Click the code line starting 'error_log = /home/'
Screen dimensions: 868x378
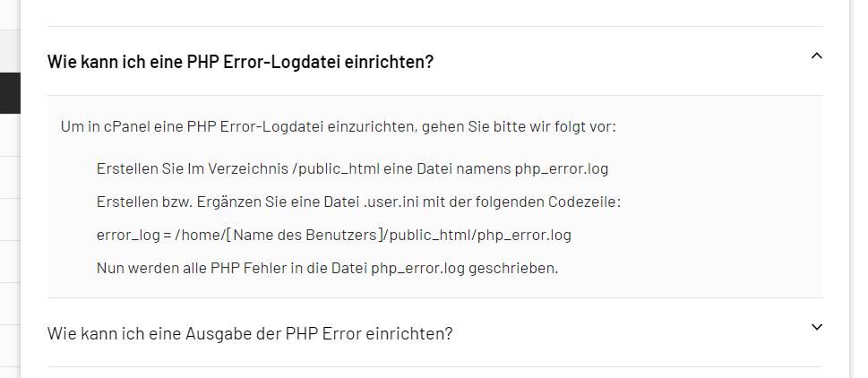[334, 236]
